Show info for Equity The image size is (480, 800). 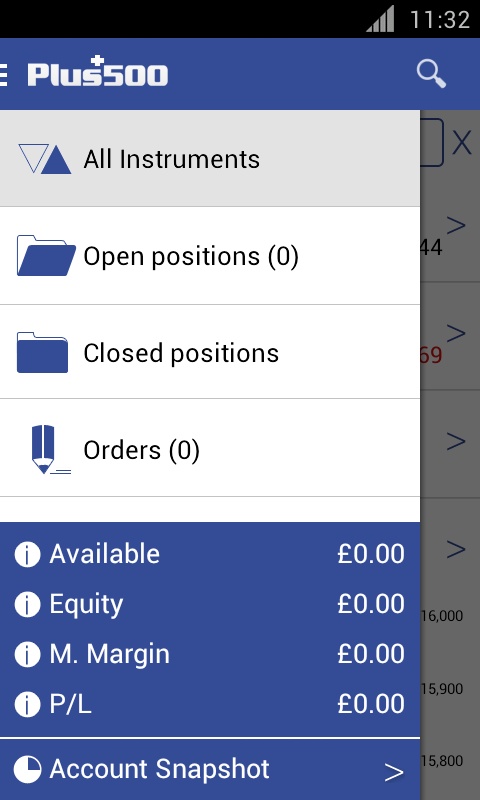(x=27, y=604)
